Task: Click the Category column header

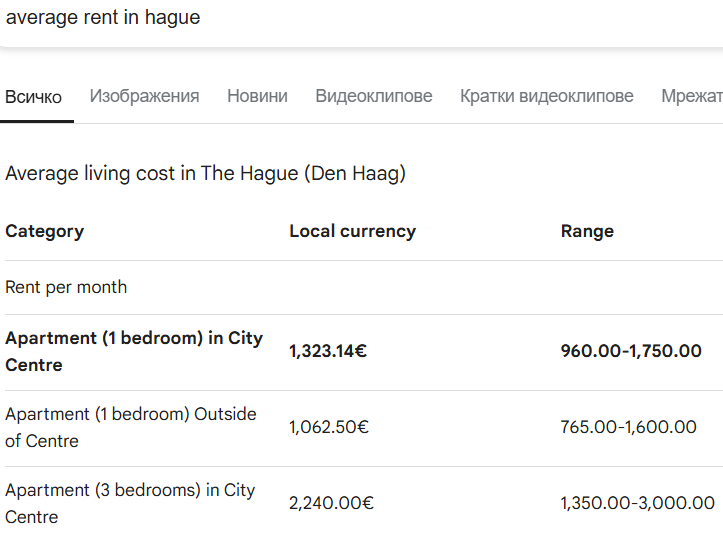Action: click(45, 231)
